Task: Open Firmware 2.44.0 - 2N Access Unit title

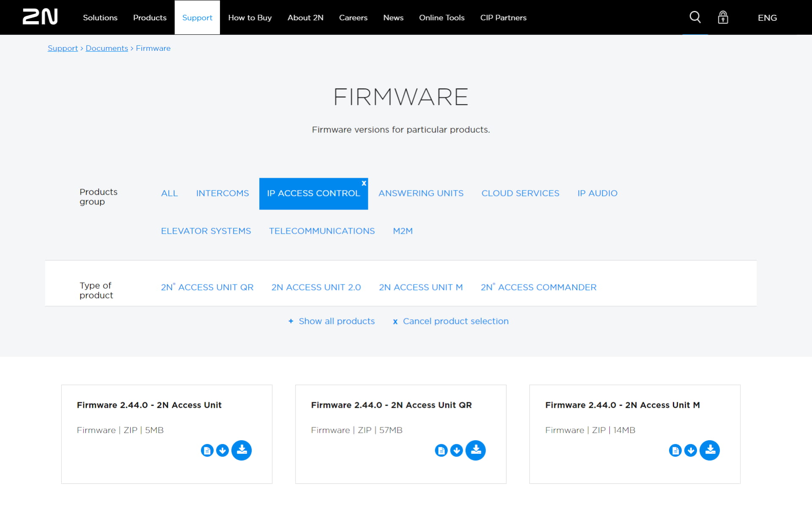Action: pyautogui.click(x=149, y=405)
